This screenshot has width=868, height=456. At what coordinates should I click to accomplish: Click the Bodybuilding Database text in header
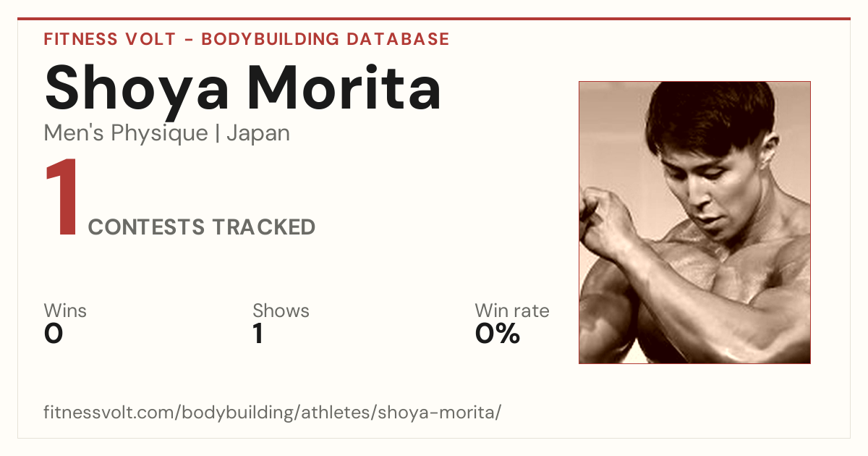pyautogui.click(x=325, y=39)
